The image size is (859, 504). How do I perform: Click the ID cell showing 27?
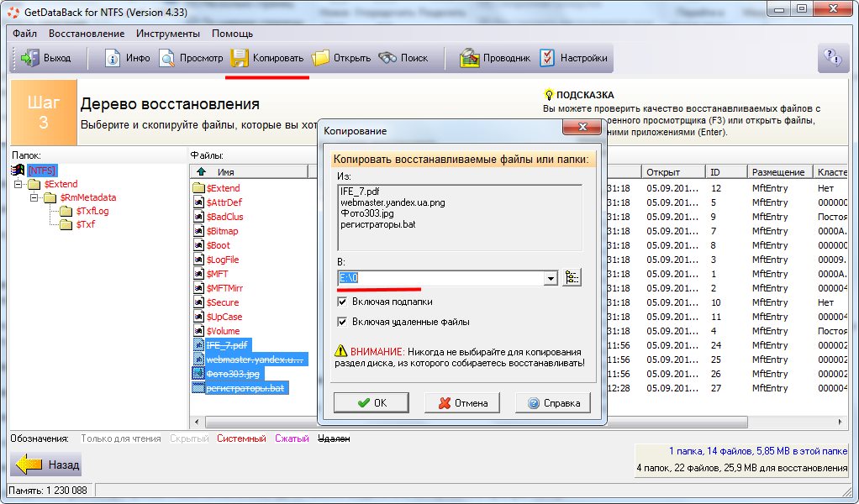coord(716,388)
